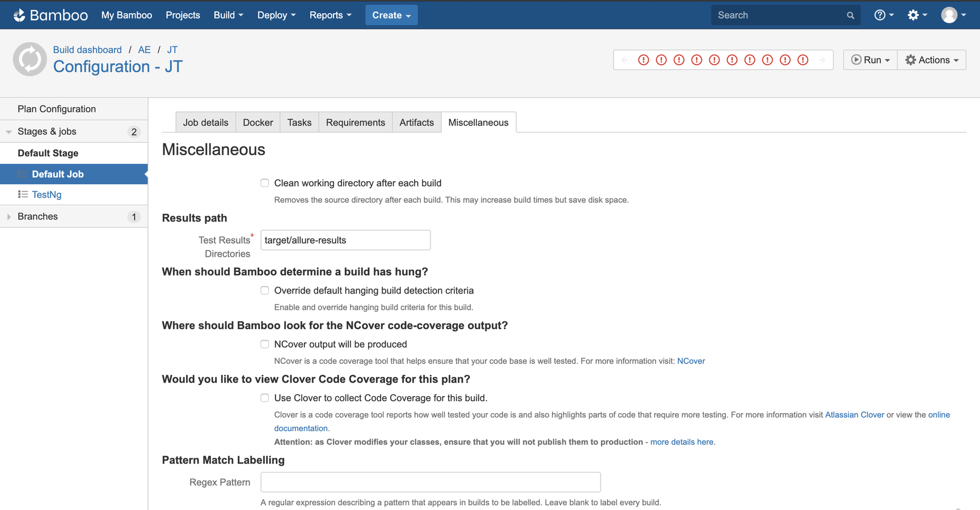Click the plan status icon beside Configuration title
The width and height of the screenshot is (980, 510).
click(30, 59)
